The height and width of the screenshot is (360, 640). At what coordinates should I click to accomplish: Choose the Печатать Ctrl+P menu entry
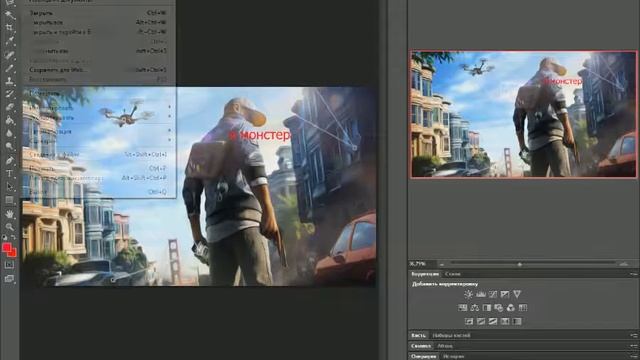[98, 169]
